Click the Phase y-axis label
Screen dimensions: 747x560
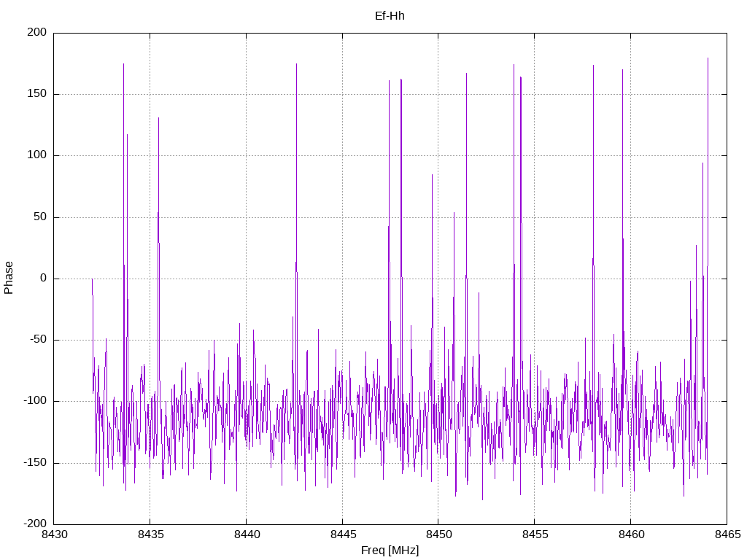[9, 278]
